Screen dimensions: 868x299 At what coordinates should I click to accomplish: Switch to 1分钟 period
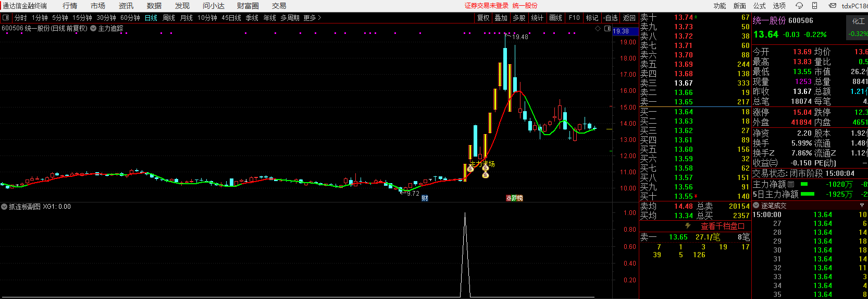(x=40, y=18)
